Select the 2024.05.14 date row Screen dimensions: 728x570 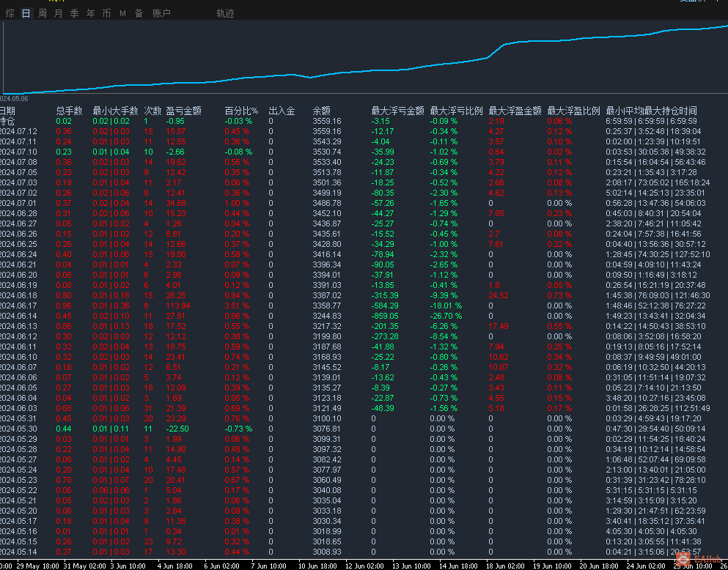pos(19,552)
